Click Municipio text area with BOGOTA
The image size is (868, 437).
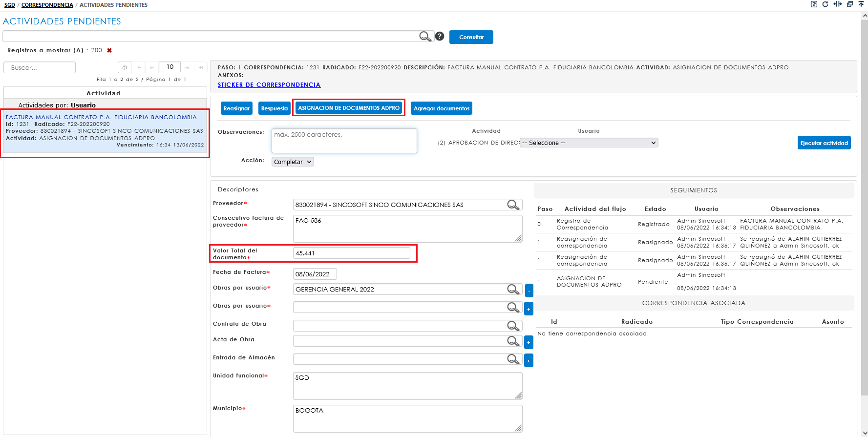407,418
